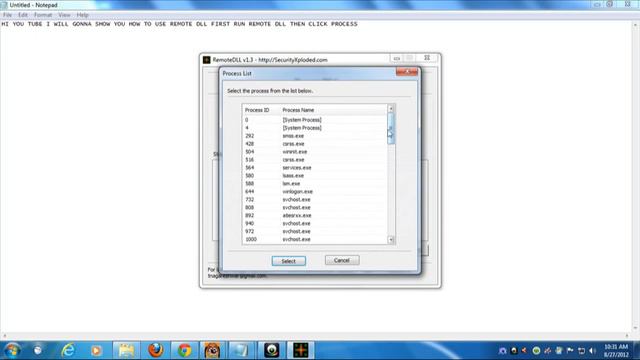Click the RemoteDLL title bar app icon
The width and height of the screenshot is (640, 360).
207,60
